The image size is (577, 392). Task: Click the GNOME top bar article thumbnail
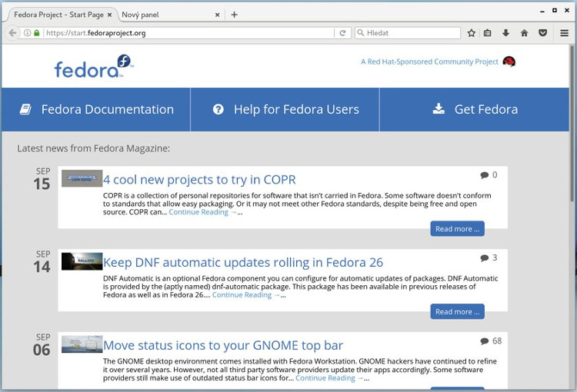[82, 344]
